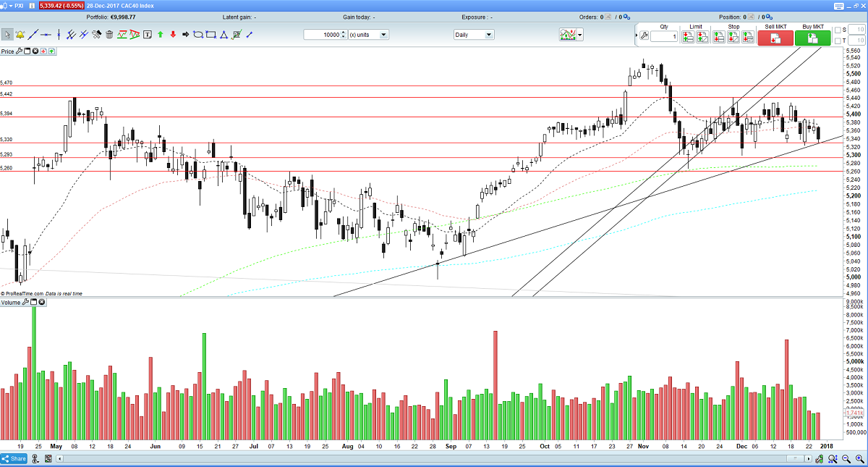Click the T target value field
The image size is (868, 467).
856,41
